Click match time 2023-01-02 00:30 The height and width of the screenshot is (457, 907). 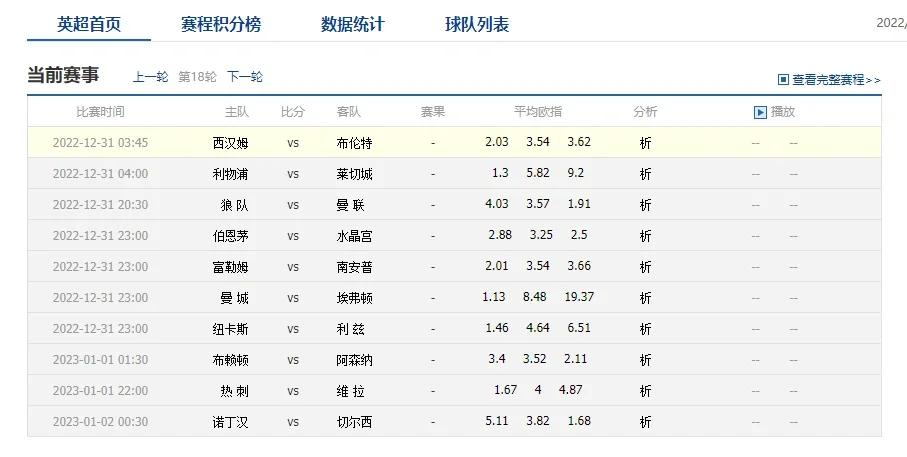pos(100,422)
